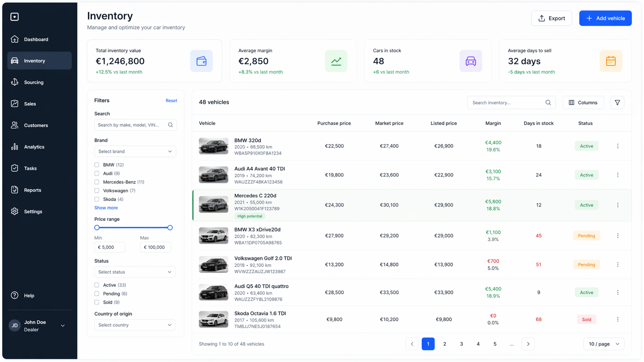Viewport: 644px width, 362px height.
Task: Check the Active status checkbox
Action: click(97, 285)
